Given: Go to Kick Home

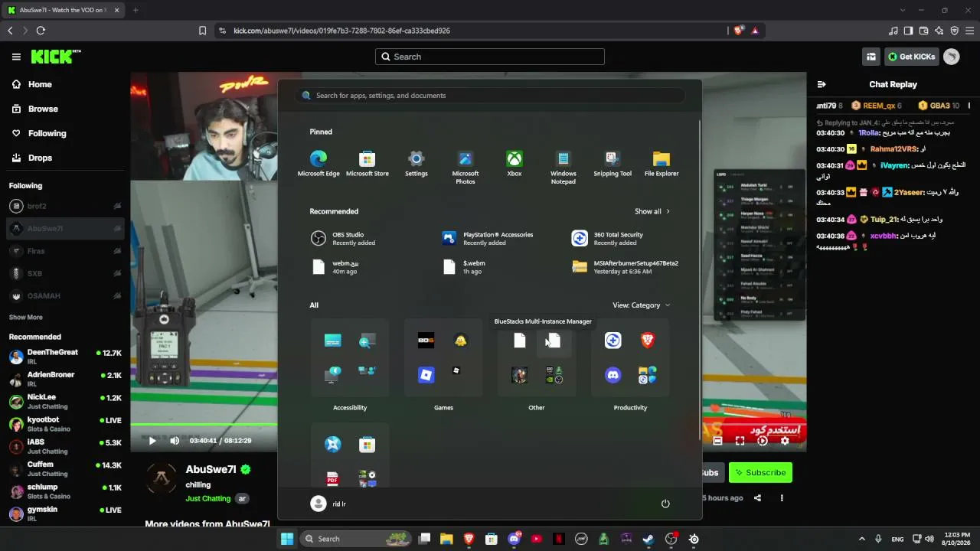Looking at the screenshot, I should (32, 84).
